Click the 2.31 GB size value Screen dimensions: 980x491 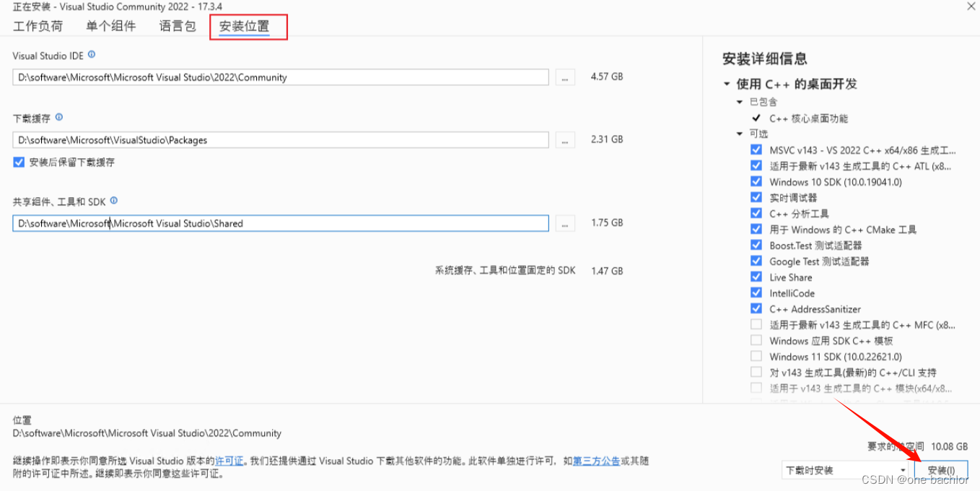pyautogui.click(x=607, y=139)
